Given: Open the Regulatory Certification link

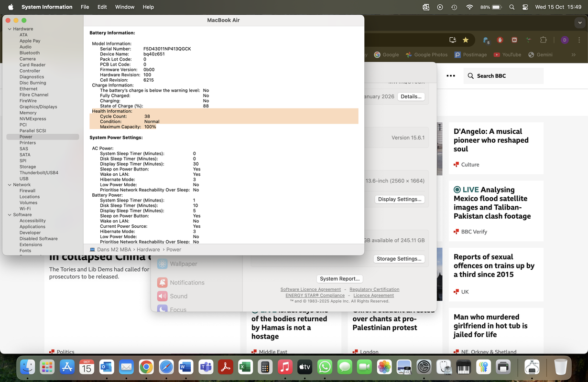Looking at the screenshot, I should [x=374, y=289].
